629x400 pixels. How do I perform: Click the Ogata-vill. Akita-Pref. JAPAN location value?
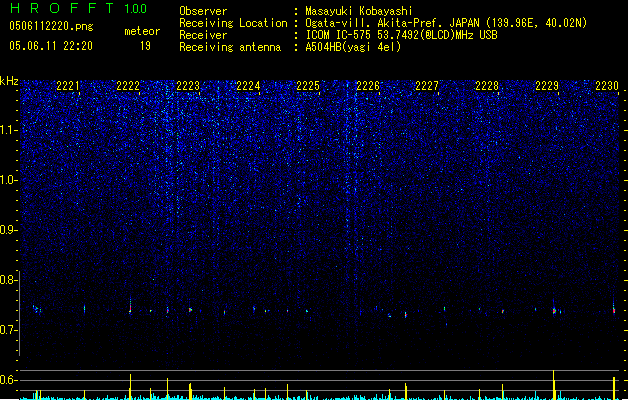pyautogui.click(x=446, y=23)
